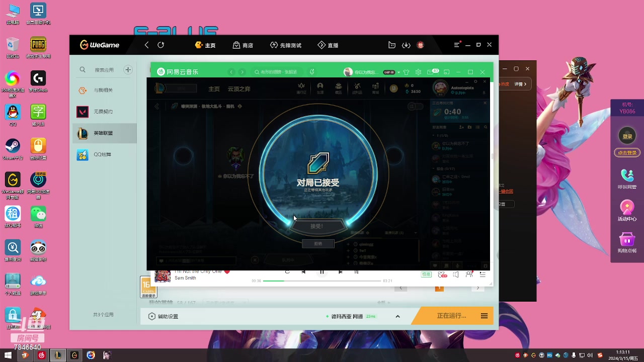Open 呼叫网管 on right panel
Screen dimensions: 644x362
627,178
